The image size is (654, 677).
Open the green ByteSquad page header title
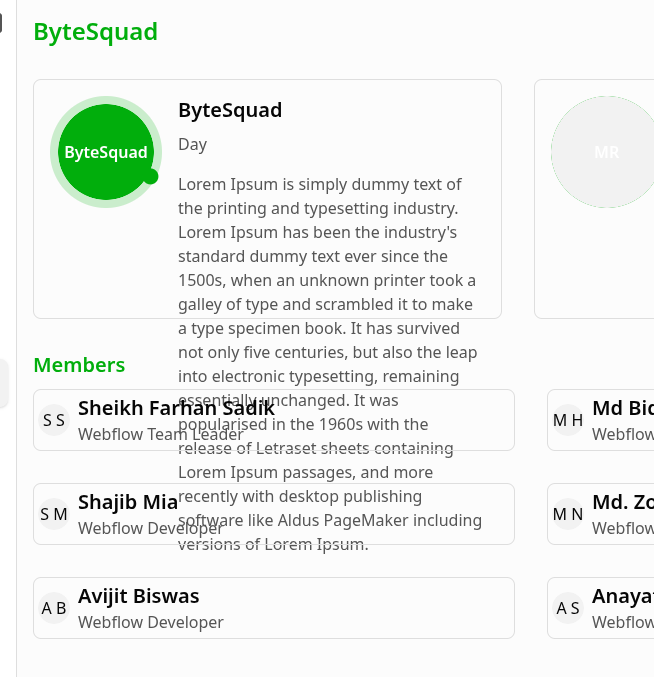coord(96,32)
